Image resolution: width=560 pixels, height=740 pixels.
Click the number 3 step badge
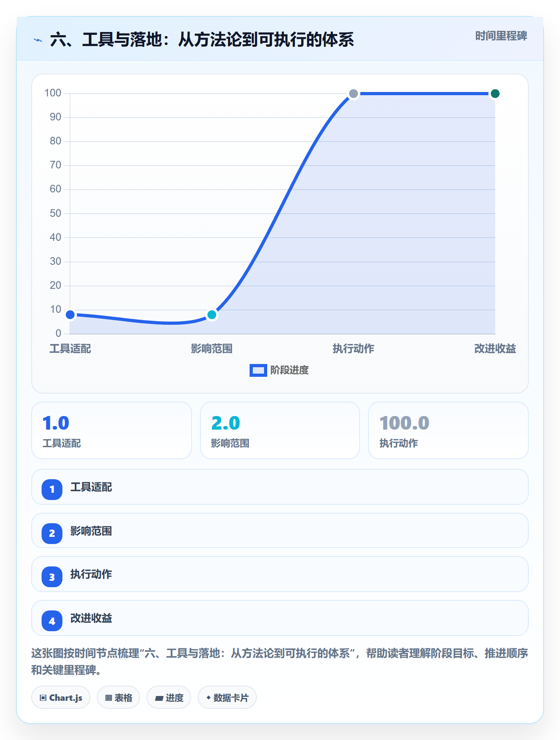click(x=52, y=577)
